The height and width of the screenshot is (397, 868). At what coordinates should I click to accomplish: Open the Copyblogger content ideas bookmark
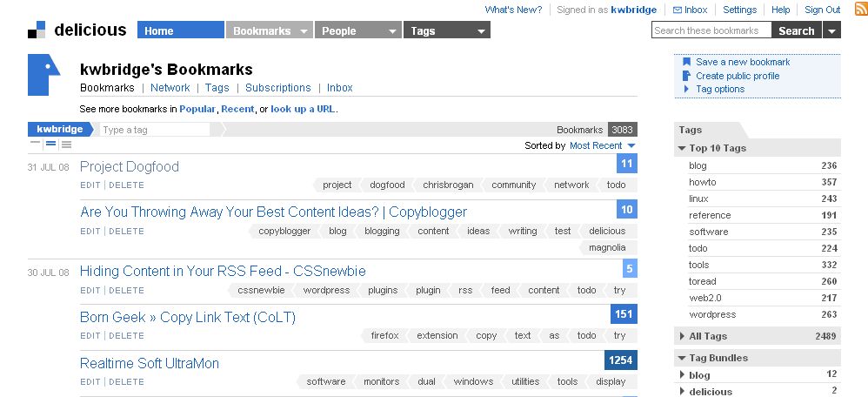273,212
